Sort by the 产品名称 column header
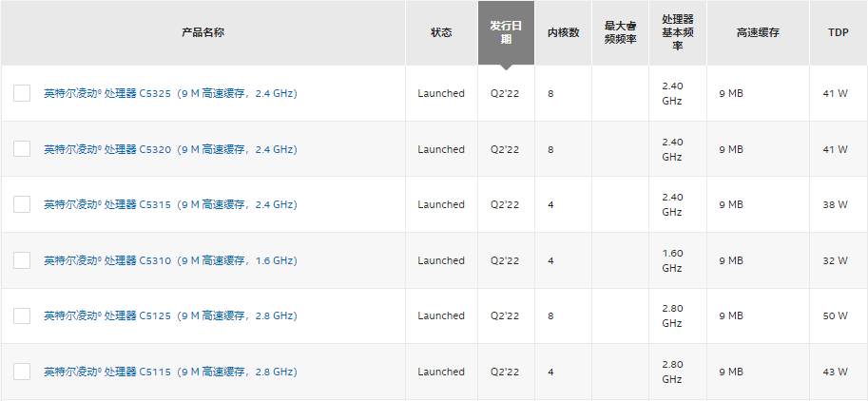The image size is (868, 401). tap(203, 32)
